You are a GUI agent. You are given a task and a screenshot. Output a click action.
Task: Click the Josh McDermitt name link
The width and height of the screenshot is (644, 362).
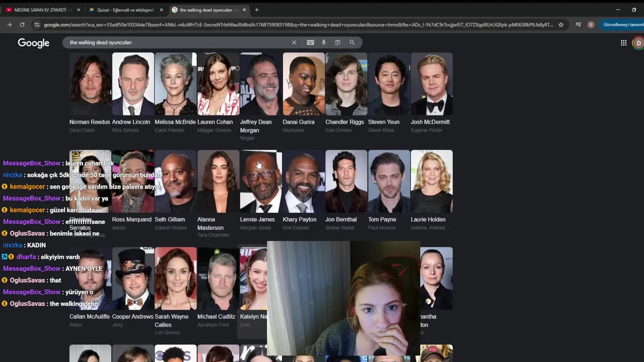pos(430,122)
